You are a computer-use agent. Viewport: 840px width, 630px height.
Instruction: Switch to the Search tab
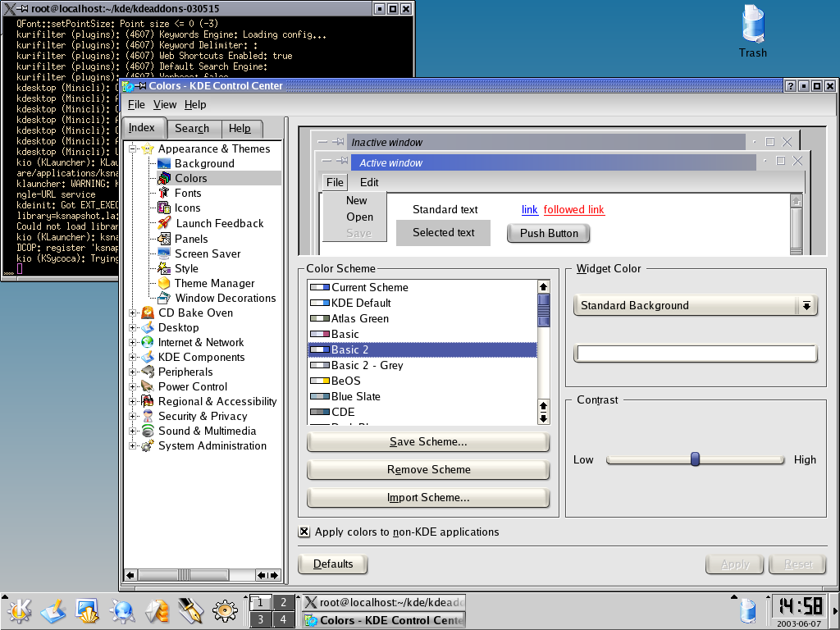point(192,129)
